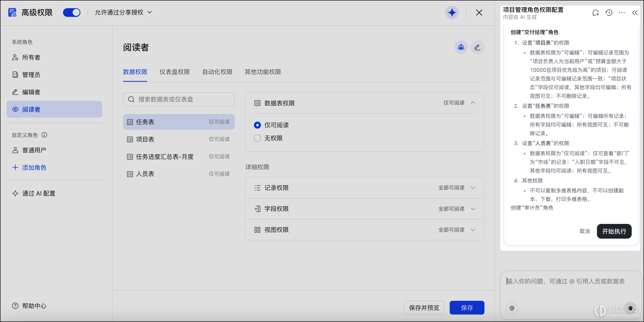Click the search magnifier icon
Image resolution: width=644 pixels, height=322 pixels.
click(131, 99)
